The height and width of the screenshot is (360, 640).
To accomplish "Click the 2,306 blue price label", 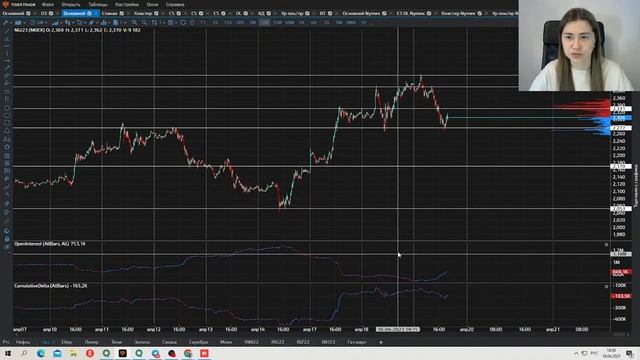I will pos(621,118).
